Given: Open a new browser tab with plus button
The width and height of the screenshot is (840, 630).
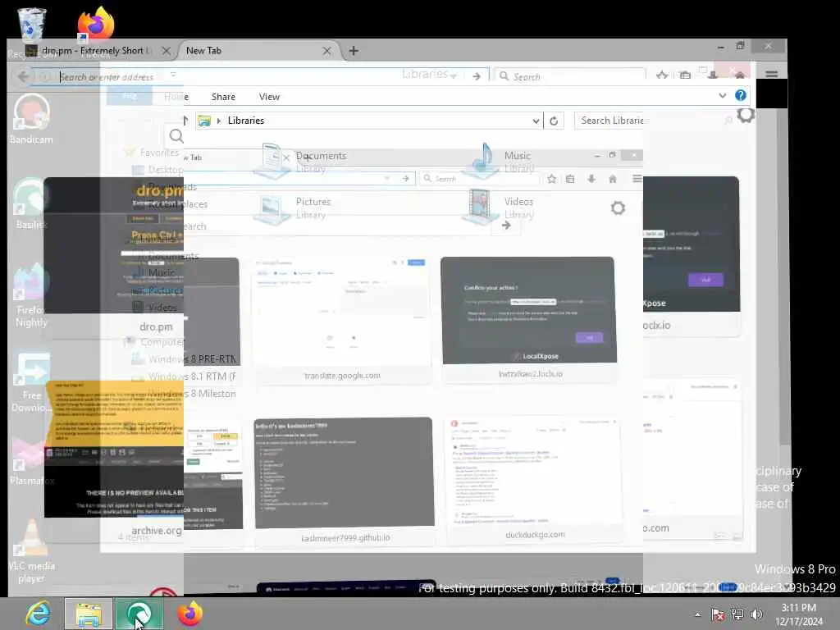Looking at the screenshot, I should tap(354, 51).
